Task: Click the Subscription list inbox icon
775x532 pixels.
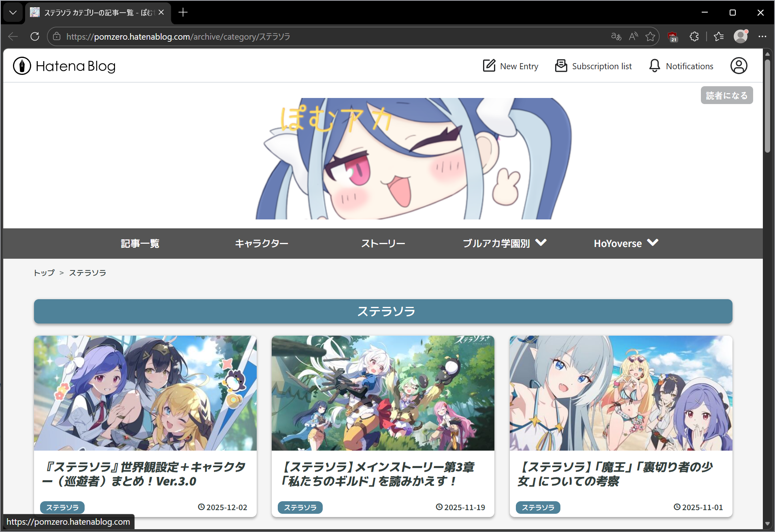Action: coord(561,66)
